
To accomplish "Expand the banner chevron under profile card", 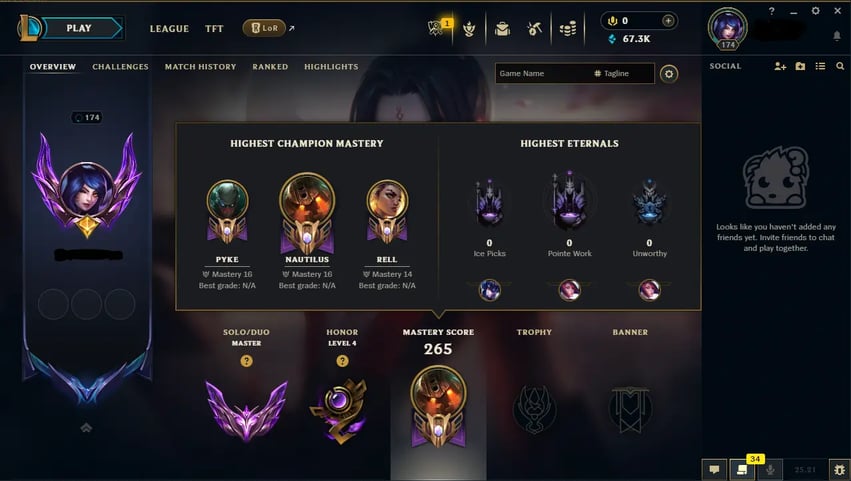I will click(86, 428).
